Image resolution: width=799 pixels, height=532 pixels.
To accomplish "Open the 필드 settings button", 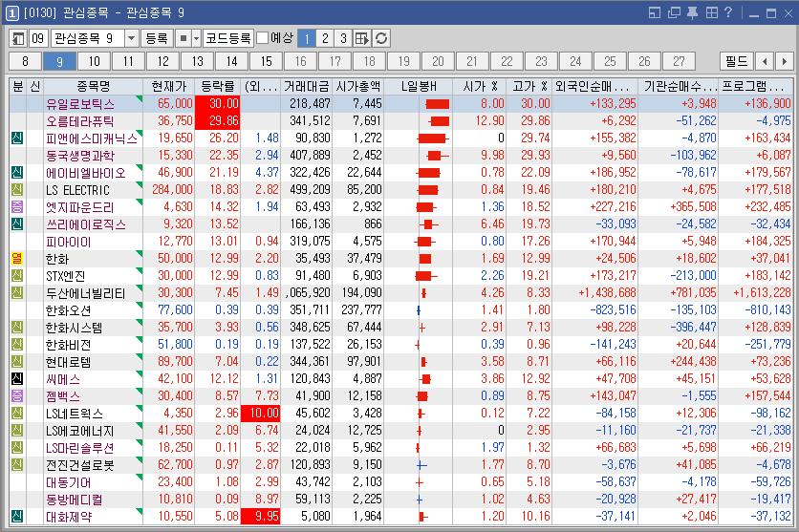I will (736, 61).
